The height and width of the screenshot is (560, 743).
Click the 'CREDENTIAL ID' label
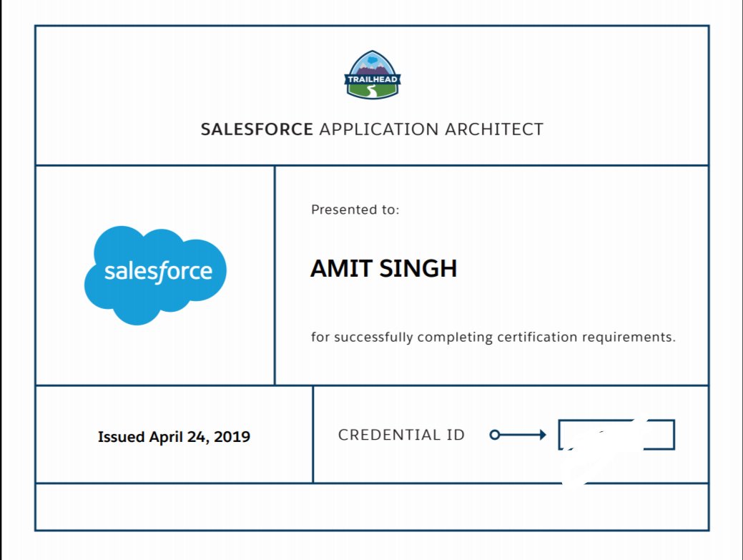pyautogui.click(x=401, y=434)
